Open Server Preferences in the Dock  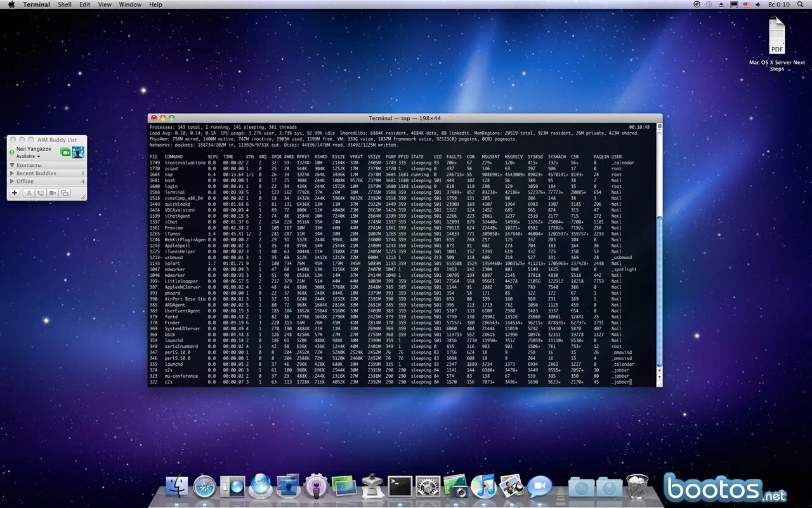coord(232,487)
